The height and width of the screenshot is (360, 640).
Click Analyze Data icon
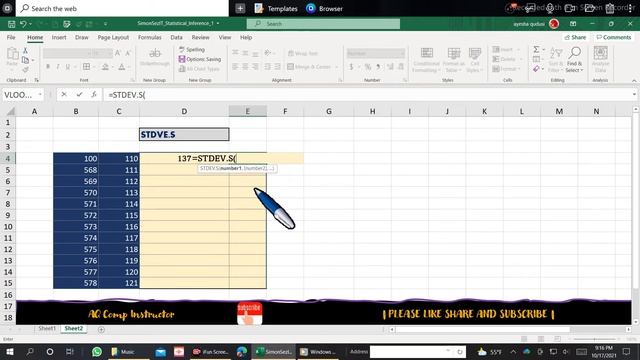click(x=600, y=59)
